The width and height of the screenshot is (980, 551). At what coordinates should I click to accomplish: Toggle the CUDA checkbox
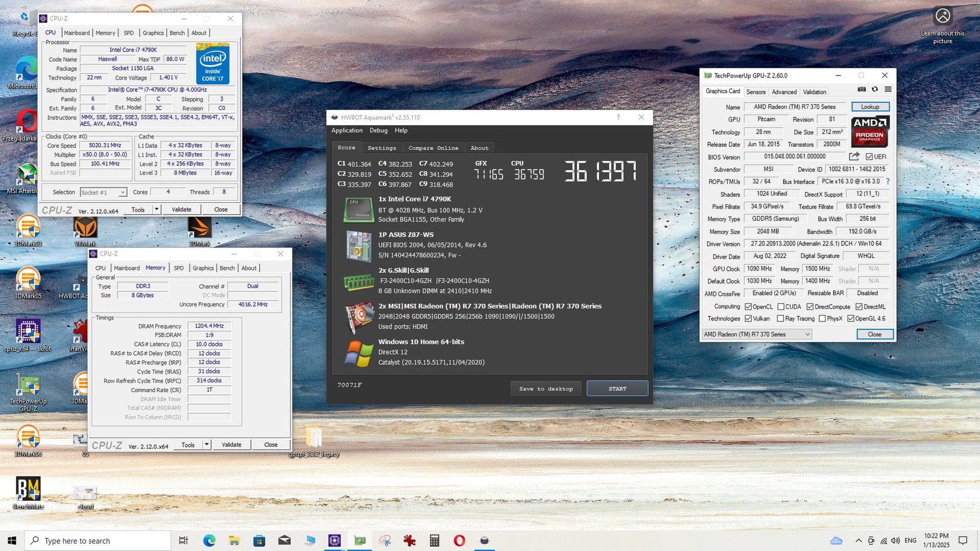[781, 307]
